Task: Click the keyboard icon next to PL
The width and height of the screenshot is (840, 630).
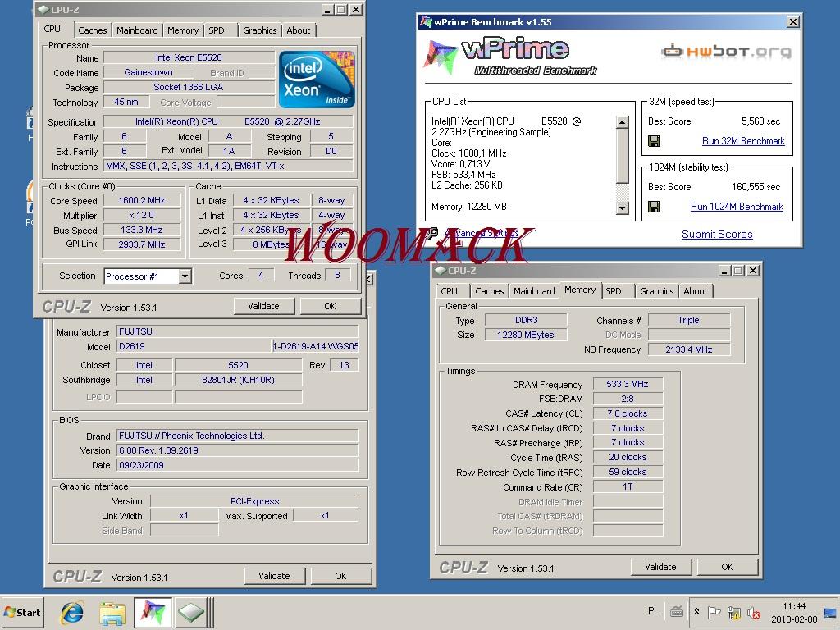Action: (677, 611)
